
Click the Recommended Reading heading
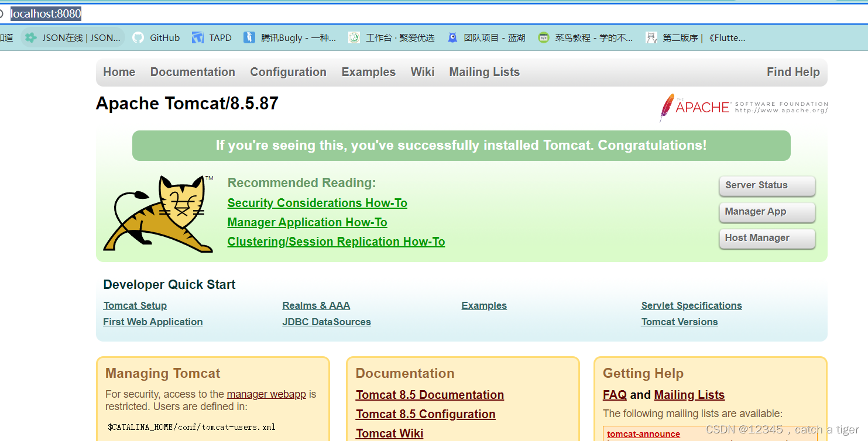(x=301, y=183)
